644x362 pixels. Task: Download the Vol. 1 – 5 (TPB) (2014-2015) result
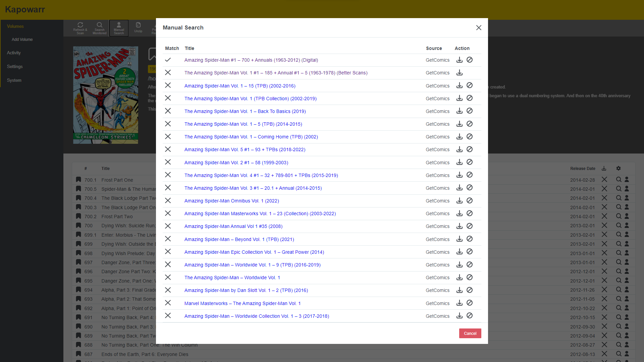(460, 124)
